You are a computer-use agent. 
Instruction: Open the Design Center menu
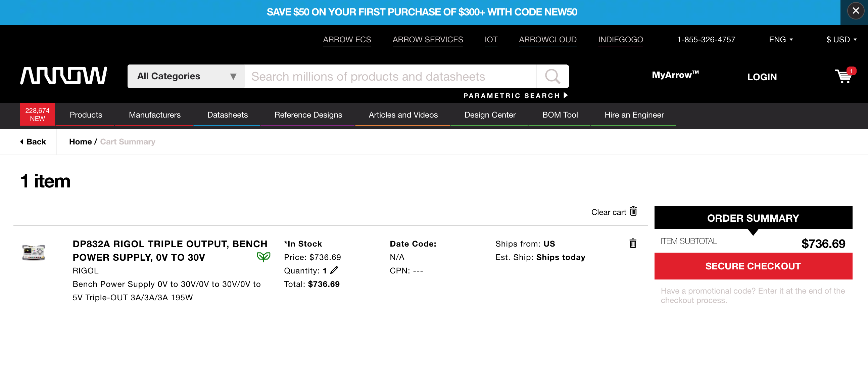tap(490, 115)
